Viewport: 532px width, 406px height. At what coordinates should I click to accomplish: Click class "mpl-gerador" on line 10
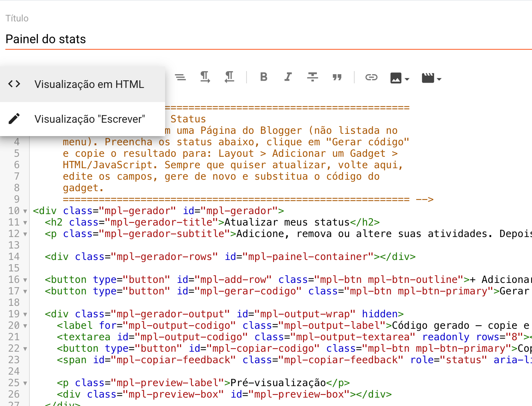pos(138,211)
